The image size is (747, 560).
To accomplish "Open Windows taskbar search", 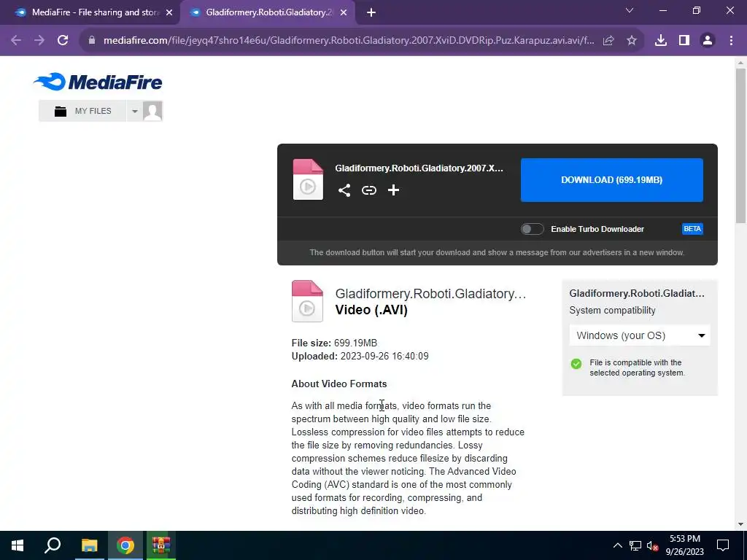I will (53, 545).
